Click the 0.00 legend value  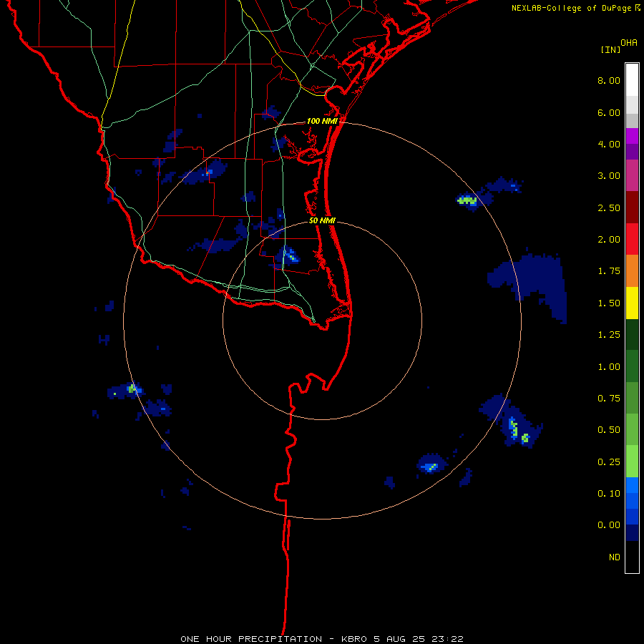[x=609, y=525]
